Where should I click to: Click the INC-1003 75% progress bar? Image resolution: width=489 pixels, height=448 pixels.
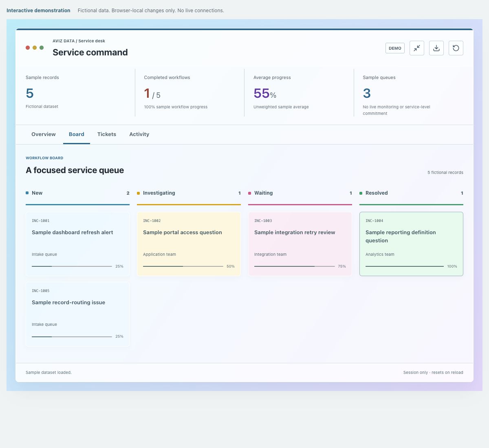coord(294,266)
